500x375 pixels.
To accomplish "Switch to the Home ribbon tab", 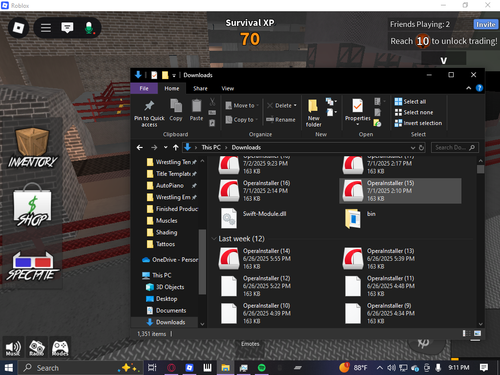I will pyautogui.click(x=172, y=88).
